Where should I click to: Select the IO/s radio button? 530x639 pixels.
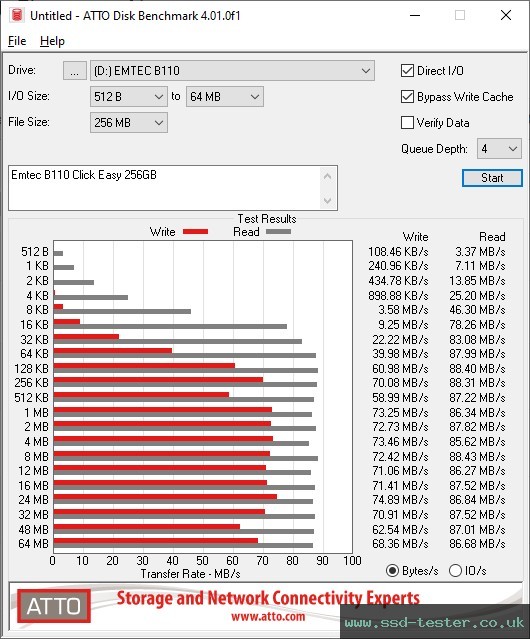tap(455, 571)
